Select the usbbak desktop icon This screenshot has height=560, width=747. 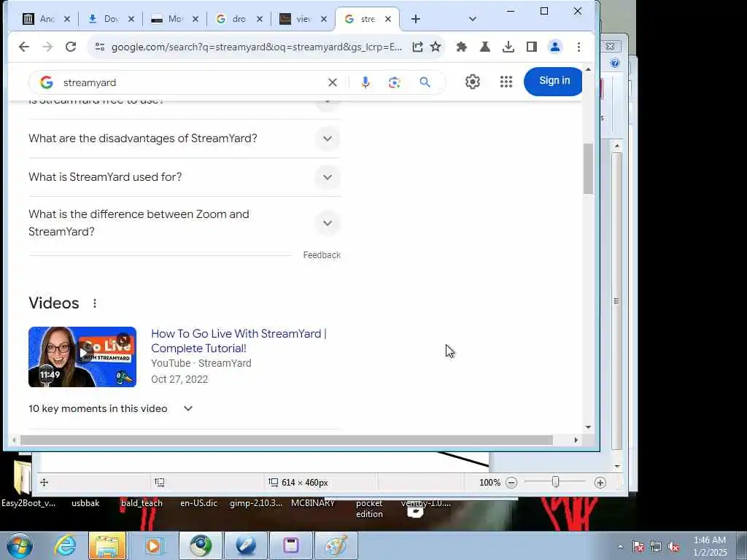pyautogui.click(x=86, y=503)
